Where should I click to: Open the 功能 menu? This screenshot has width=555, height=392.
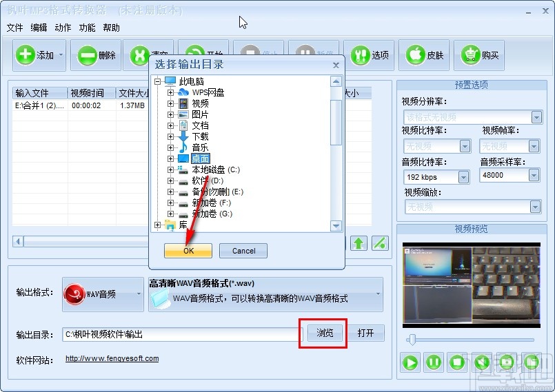pos(87,28)
